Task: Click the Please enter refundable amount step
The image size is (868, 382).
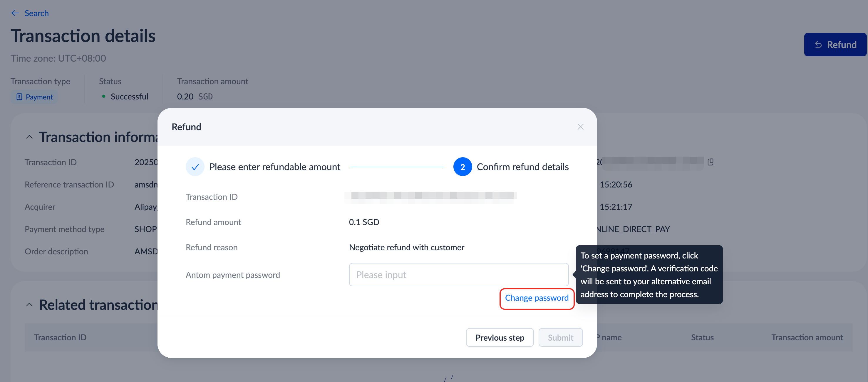Action: 275,167
